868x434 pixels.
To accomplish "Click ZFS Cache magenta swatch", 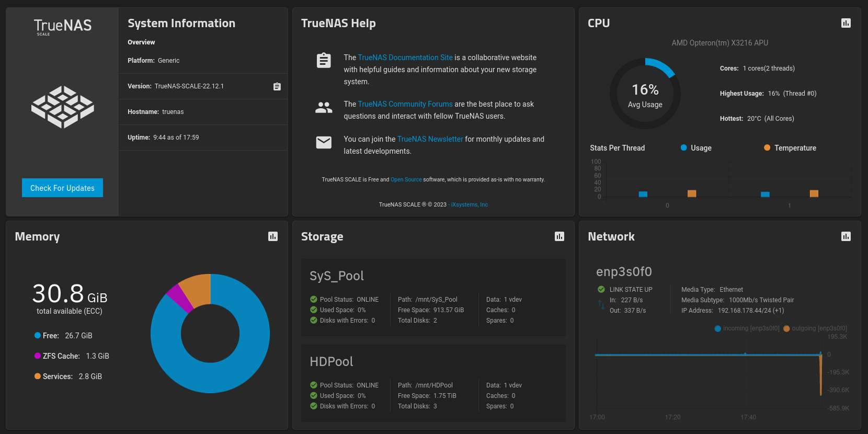I will tap(38, 356).
